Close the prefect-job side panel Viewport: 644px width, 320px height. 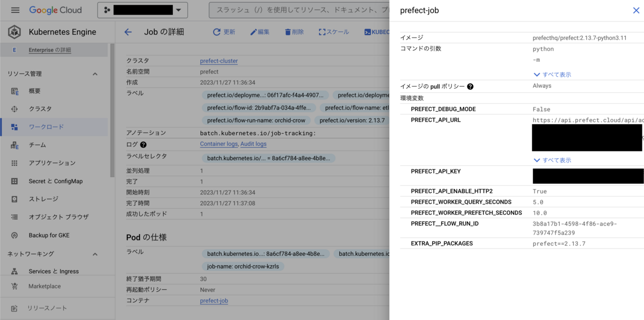(636, 10)
